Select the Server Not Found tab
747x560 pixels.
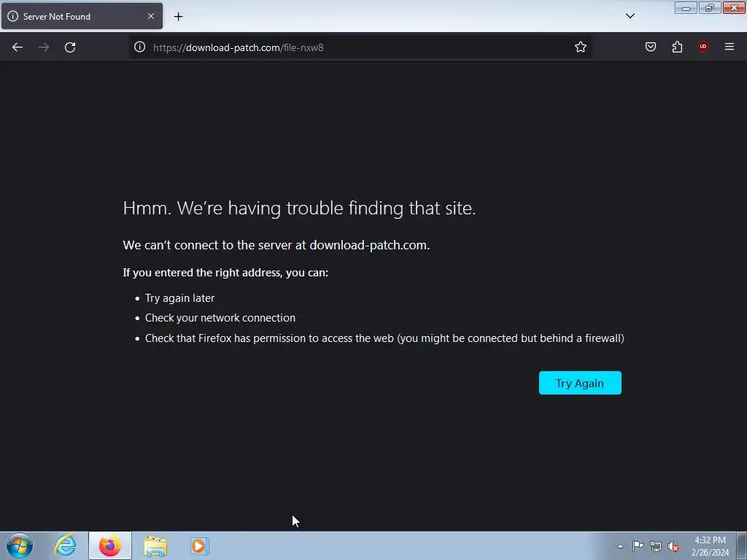tap(82, 16)
